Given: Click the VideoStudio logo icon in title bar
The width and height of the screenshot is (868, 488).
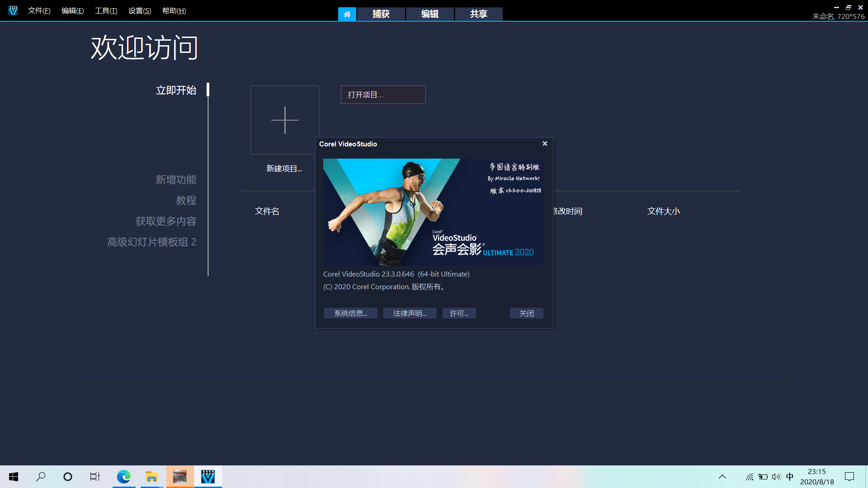Looking at the screenshot, I should [x=13, y=10].
